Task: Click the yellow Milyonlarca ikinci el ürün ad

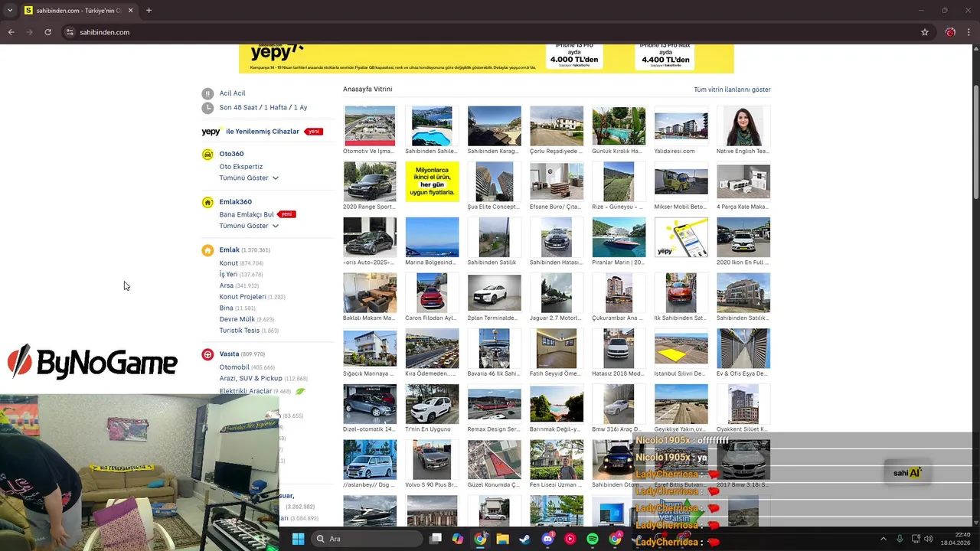Action: pyautogui.click(x=432, y=181)
